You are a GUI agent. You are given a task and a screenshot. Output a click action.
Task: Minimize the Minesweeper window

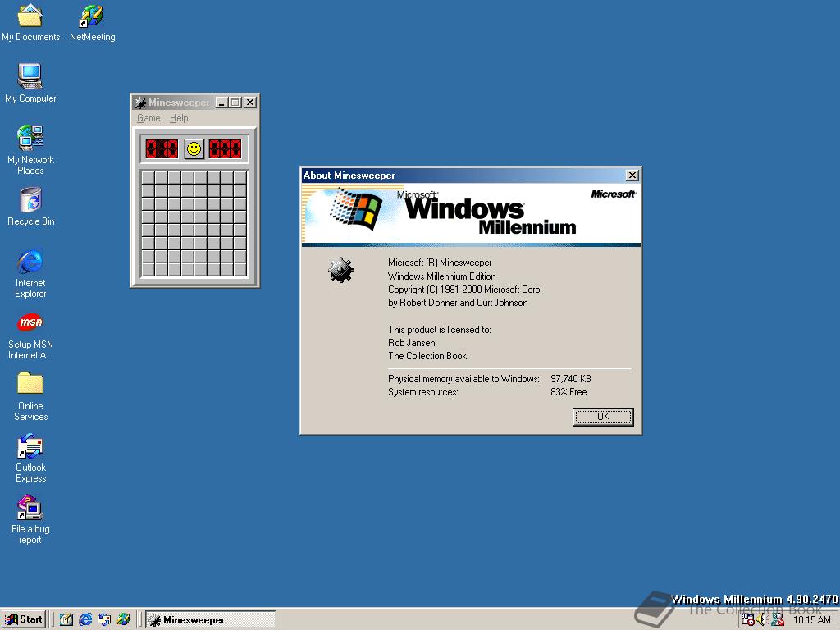click(221, 103)
